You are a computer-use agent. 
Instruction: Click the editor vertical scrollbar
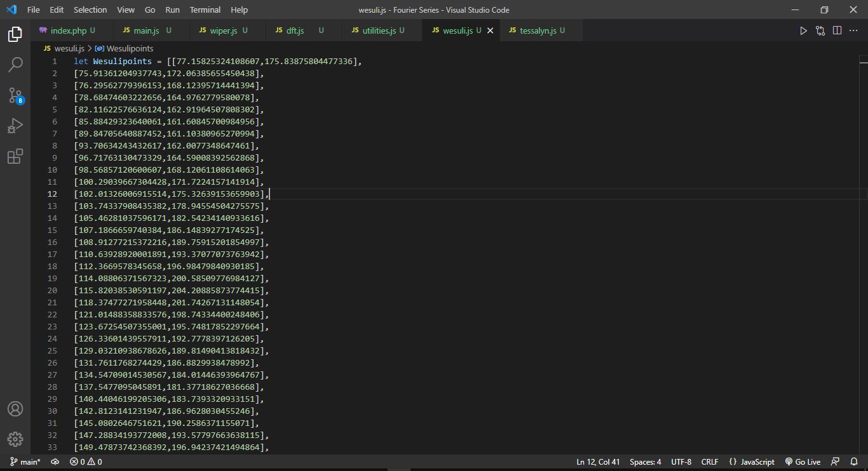tap(864, 254)
